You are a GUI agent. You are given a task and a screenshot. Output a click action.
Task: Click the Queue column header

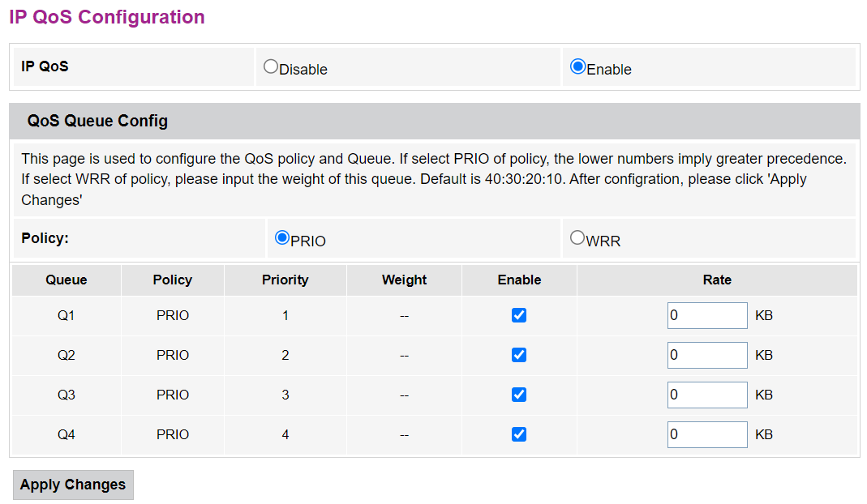(x=67, y=280)
